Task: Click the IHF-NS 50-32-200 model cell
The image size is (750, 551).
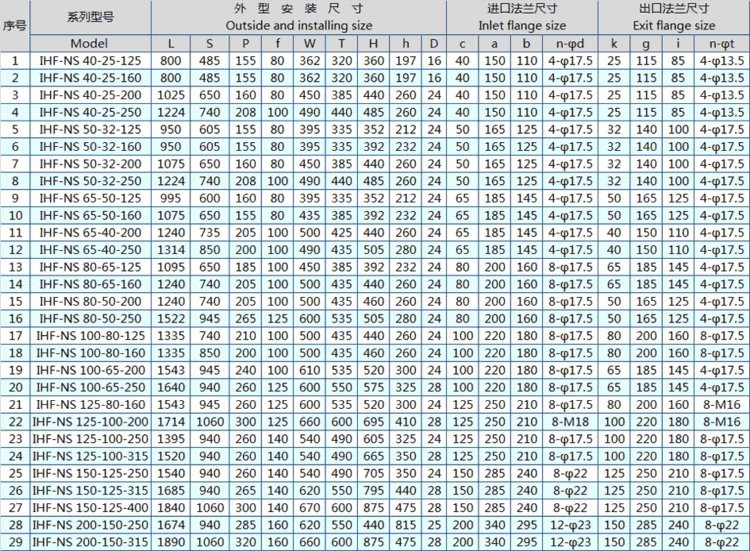Action: tap(90, 163)
